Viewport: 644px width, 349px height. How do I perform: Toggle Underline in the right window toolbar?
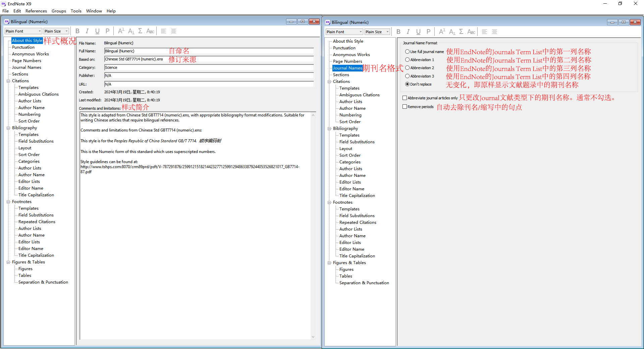click(418, 32)
